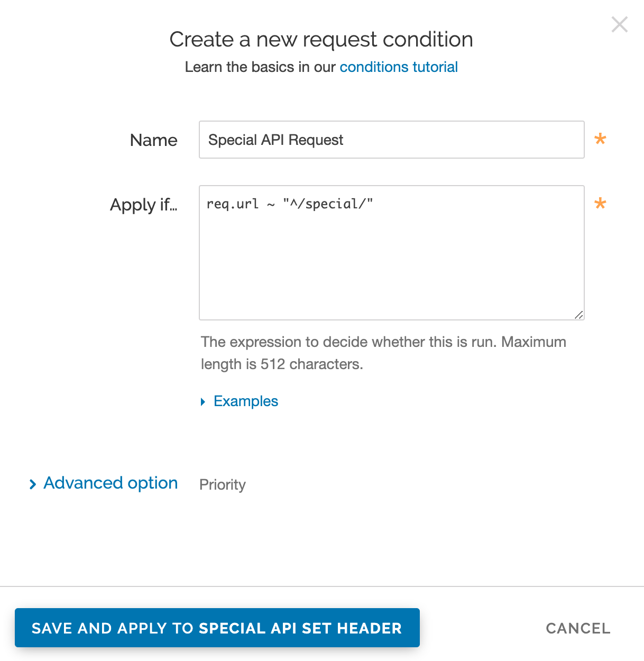This screenshot has width=644, height=661.
Task: Select the Name field containing Special API Request
Action: pos(391,140)
